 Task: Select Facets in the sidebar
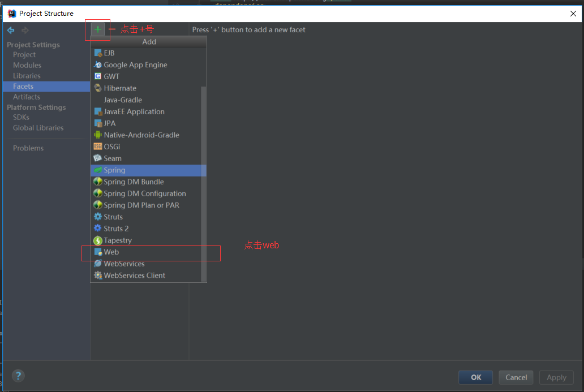pos(46,87)
